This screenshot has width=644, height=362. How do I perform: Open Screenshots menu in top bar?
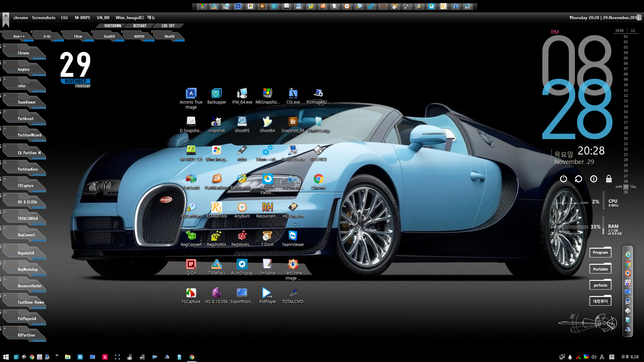point(44,17)
